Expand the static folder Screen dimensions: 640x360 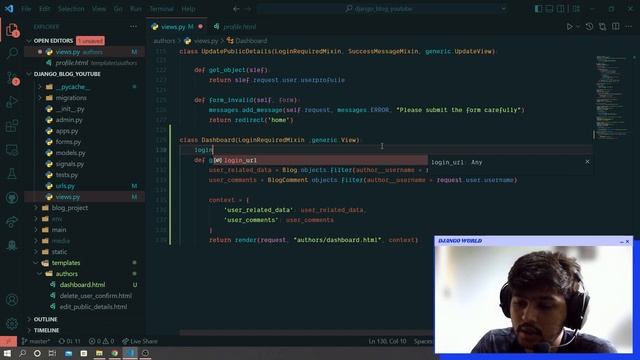[x=36, y=252]
